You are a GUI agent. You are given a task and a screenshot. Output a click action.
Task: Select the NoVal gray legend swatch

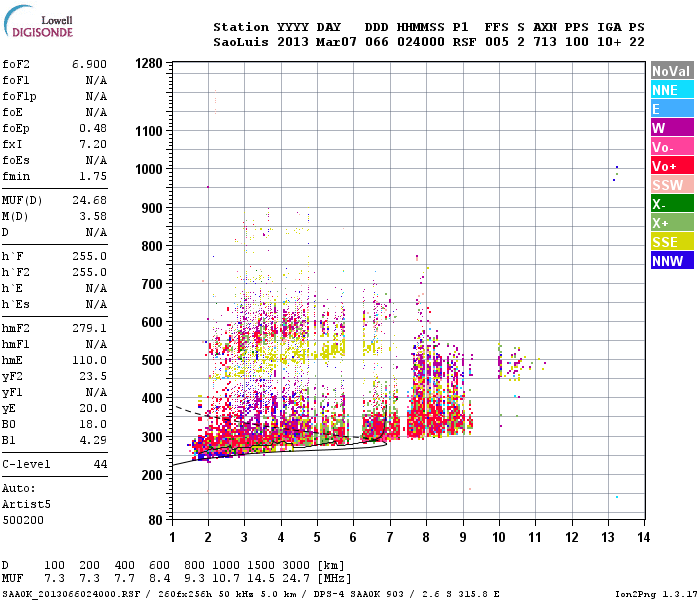point(672,71)
